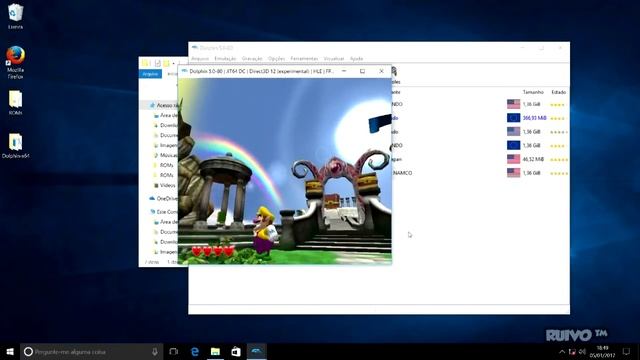Click properties icon in Explorer quick access toolbar
The image size is (640, 360).
click(x=158, y=63)
